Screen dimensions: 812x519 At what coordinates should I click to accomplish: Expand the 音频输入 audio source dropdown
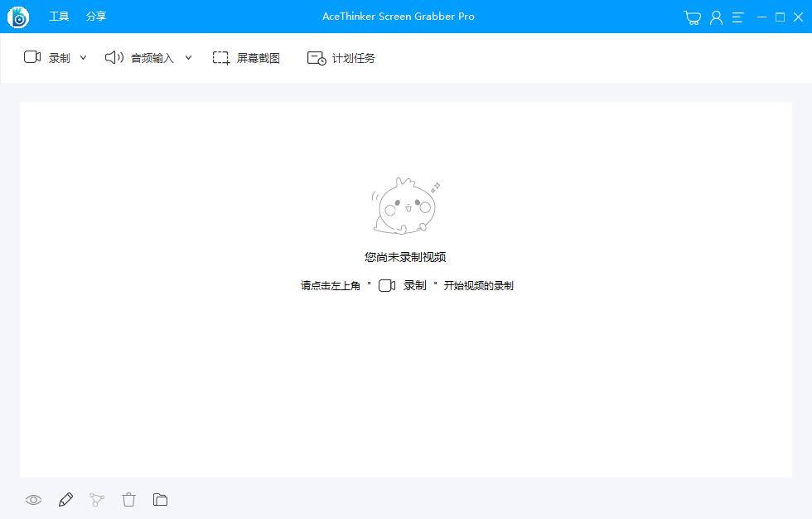[188, 57]
